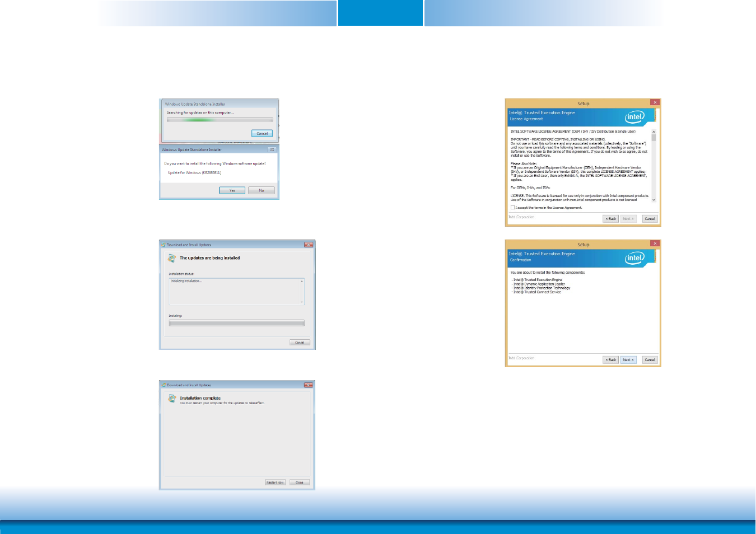The height and width of the screenshot is (534, 756).
Task: Click Cancel in the Confirmation setup window
Action: click(x=650, y=359)
